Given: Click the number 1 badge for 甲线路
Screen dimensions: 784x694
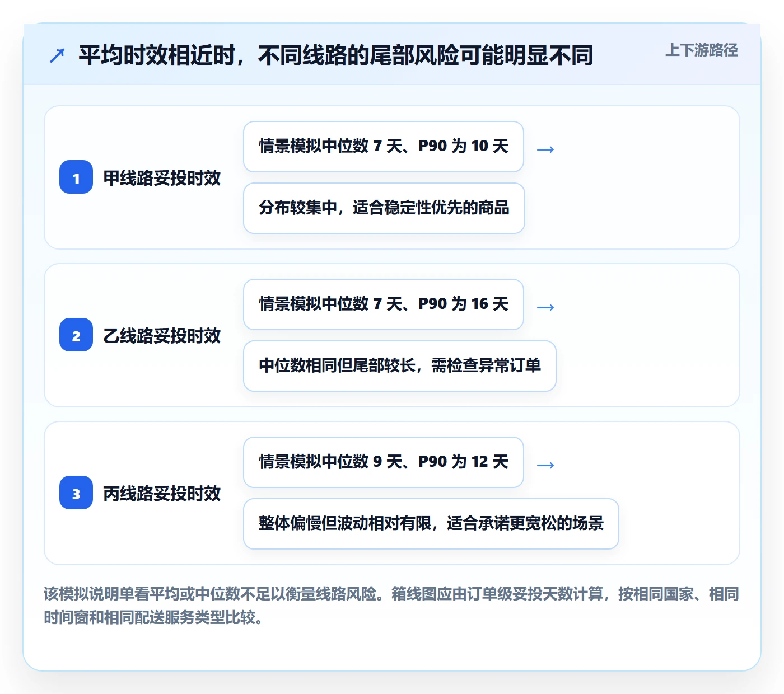Looking at the screenshot, I should click(x=76, y=177).
